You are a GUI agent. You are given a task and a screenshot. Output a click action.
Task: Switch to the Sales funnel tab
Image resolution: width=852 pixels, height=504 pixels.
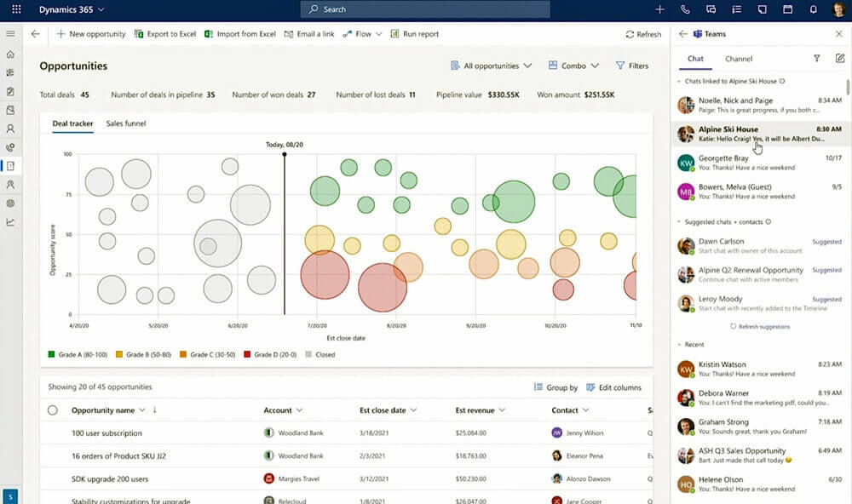125,123
